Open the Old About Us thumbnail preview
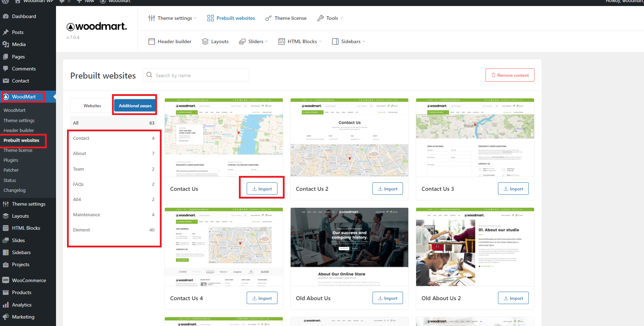 tap(349, 247)
